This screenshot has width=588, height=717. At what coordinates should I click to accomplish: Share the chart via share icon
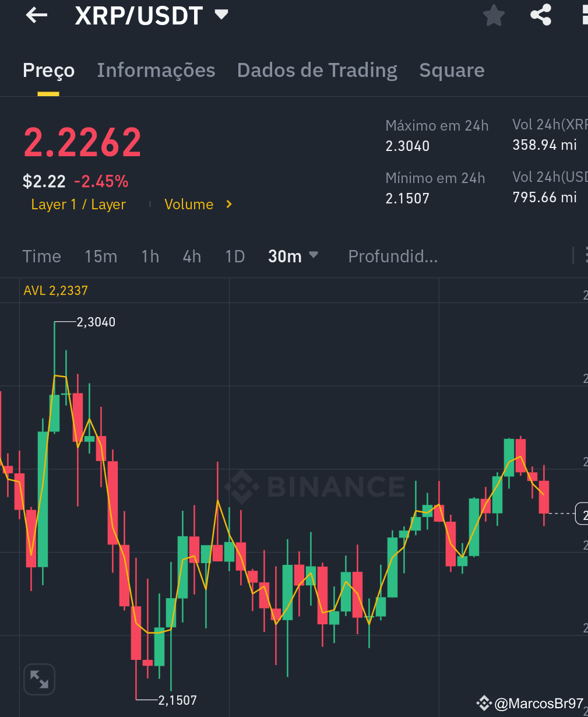pos(541,16)
